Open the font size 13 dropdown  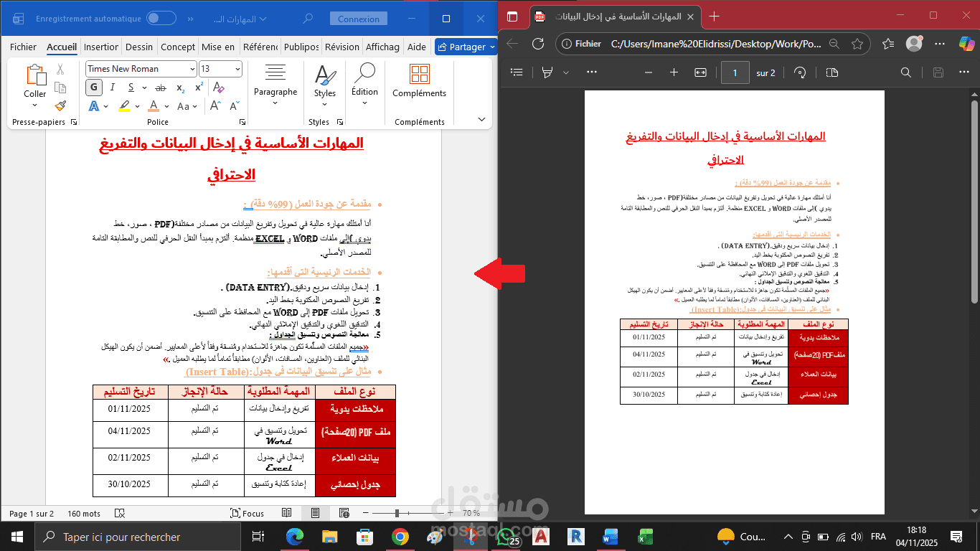click(x=238, y=69)
